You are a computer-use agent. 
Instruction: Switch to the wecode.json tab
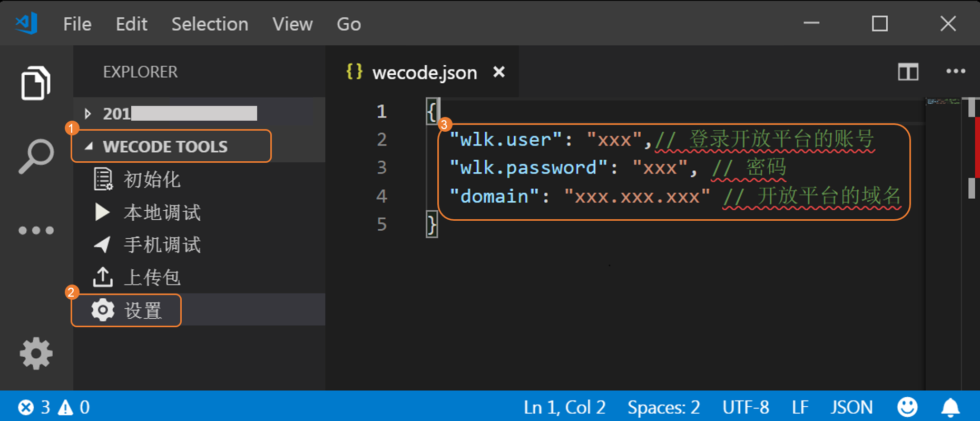click(424, 73)
